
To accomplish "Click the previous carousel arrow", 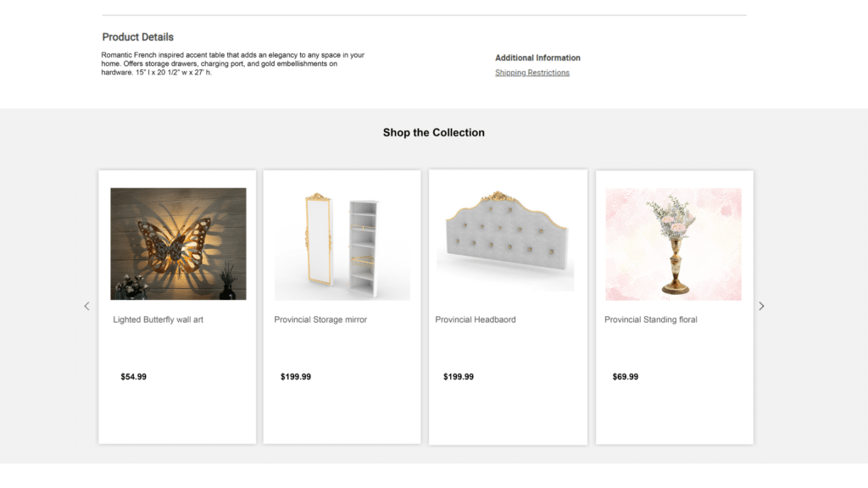I will click(x=87, y=306).
